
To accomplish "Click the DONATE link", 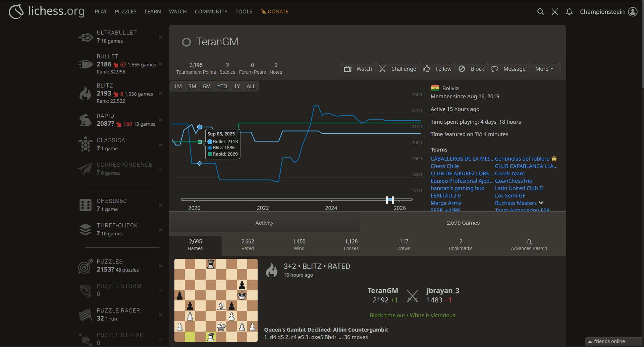I will coord(274,11).
